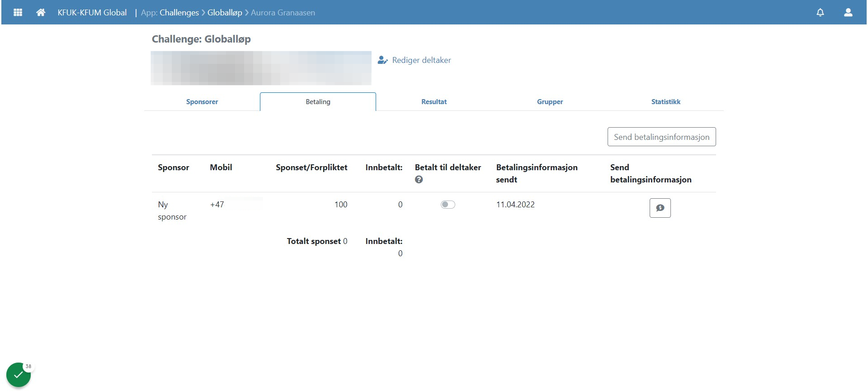Open Challenges breadcrumb link
This screenshot has width=868, height=392.
click(179, 13)
